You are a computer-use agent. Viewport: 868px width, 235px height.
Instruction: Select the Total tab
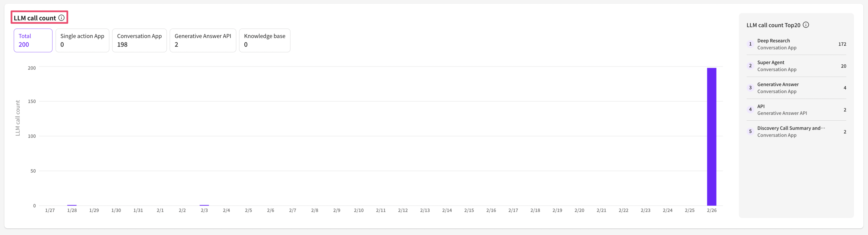(x=33, y=40)
